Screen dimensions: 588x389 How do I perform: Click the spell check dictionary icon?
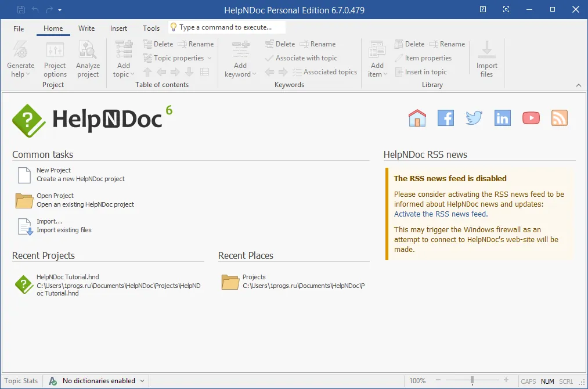(53, 381)
